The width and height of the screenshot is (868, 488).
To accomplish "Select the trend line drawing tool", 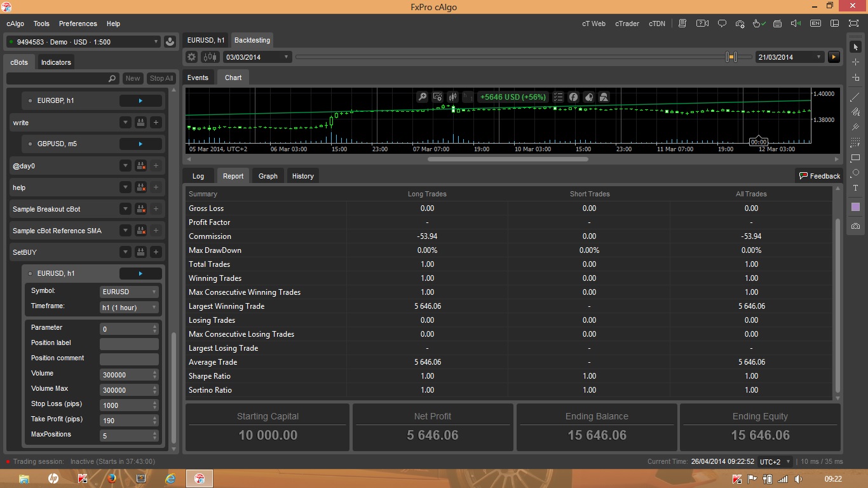I will [x=855, y=97].
